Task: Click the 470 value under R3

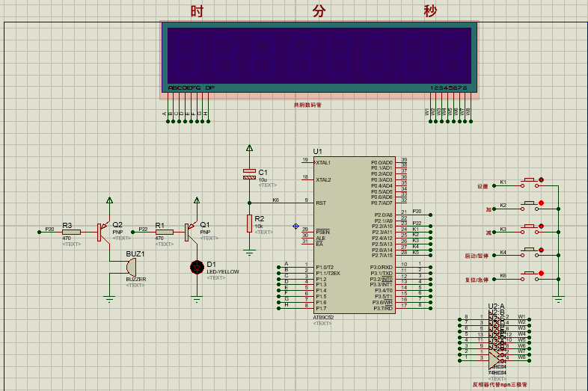Action: pyautogui.click(x=67, y=238)
